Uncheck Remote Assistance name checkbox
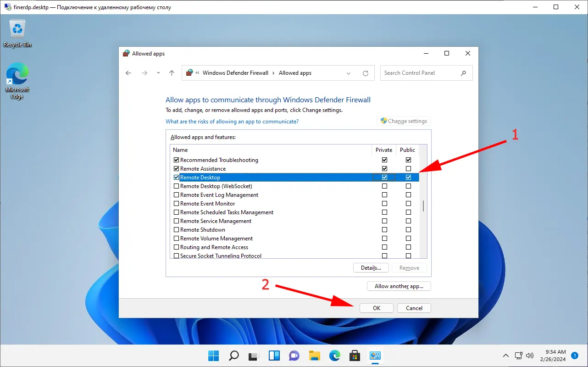Image resolution: width=588 pixels, height=367 pixels. point(176,169)
